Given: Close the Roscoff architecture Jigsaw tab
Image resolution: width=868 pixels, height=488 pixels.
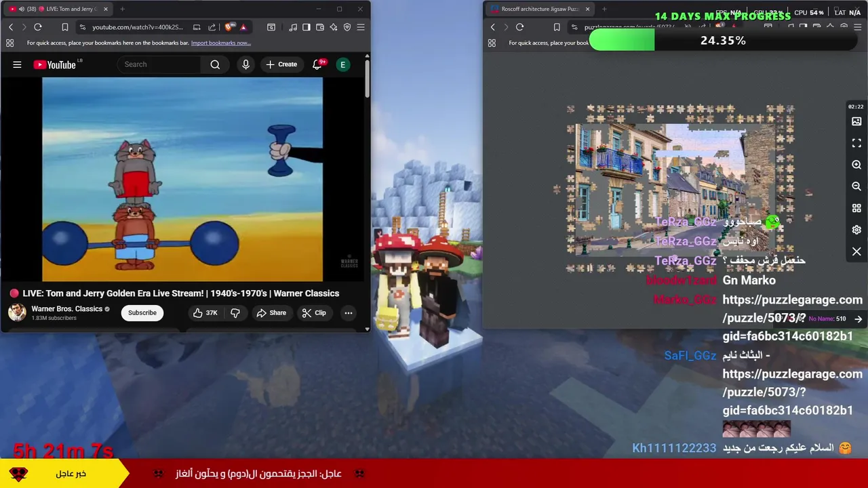Looking at the screenshot, I should pos(587,9).
